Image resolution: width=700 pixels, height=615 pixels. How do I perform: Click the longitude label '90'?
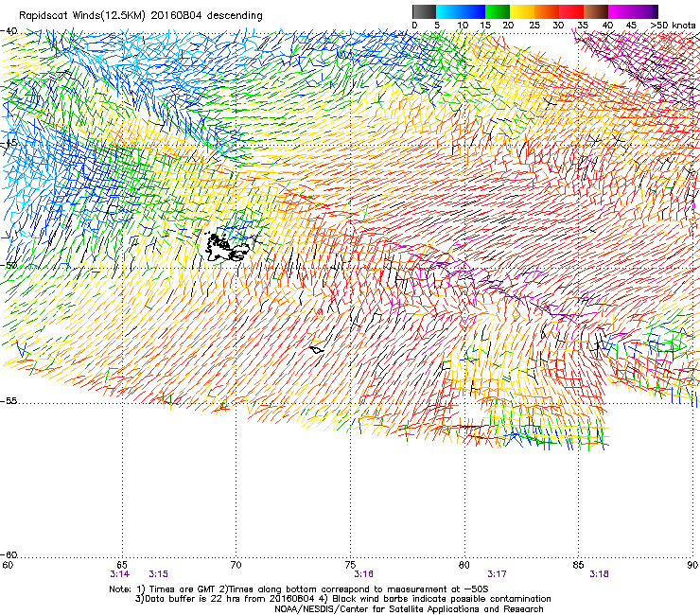(x=692, y=565)
